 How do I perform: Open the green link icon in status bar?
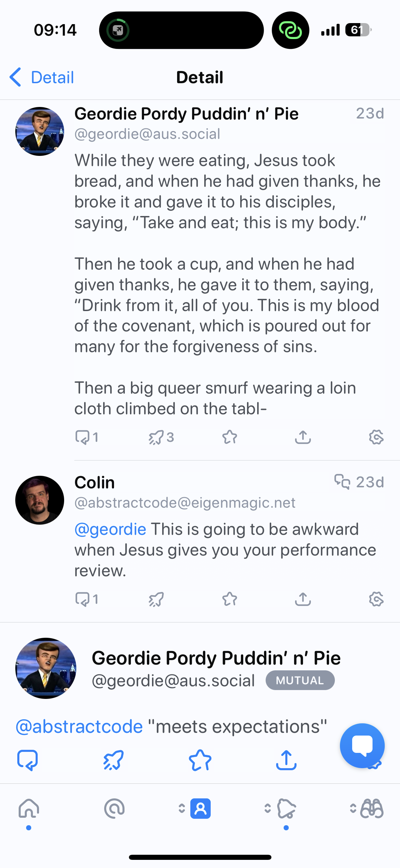(290, 30)
